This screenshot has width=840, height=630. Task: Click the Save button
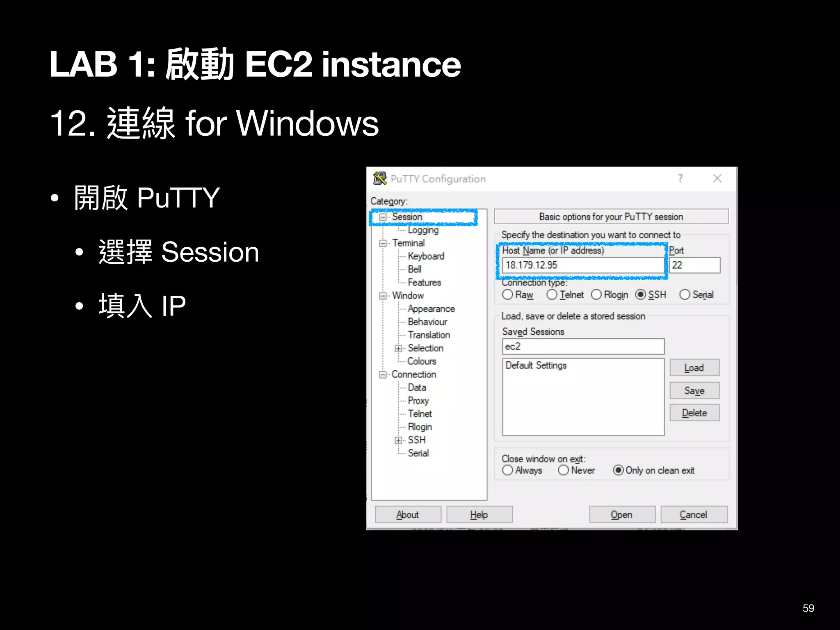pos(694,390)
